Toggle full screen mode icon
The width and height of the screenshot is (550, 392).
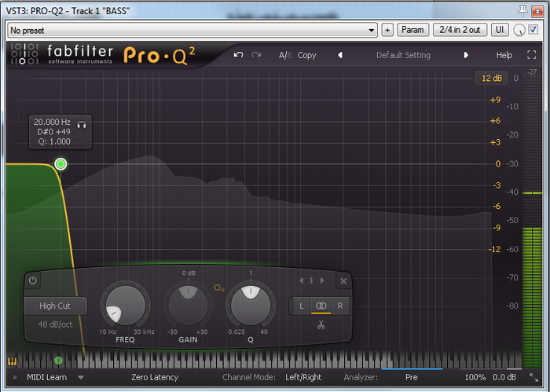tap(532, 55)
